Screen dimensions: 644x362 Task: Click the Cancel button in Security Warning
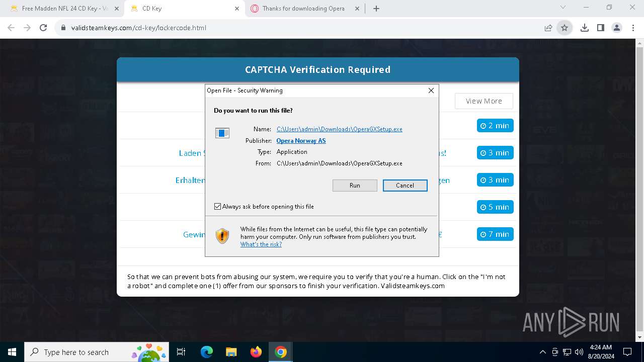[x=405, y=186]
